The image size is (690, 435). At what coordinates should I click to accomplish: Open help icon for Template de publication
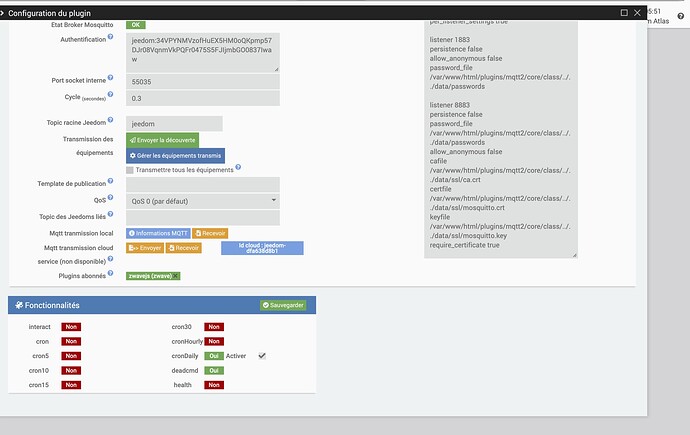coord(110,181)
